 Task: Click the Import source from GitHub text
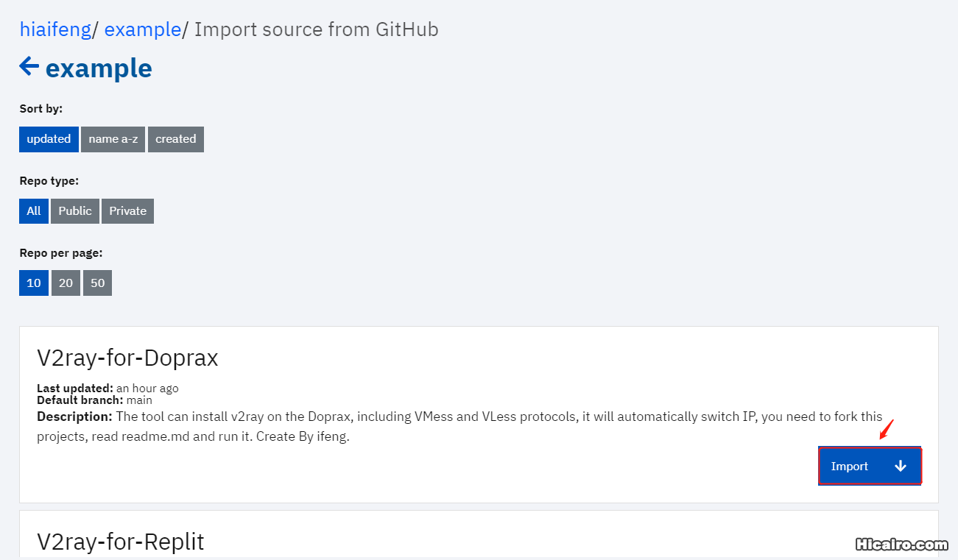click(316, 29)
